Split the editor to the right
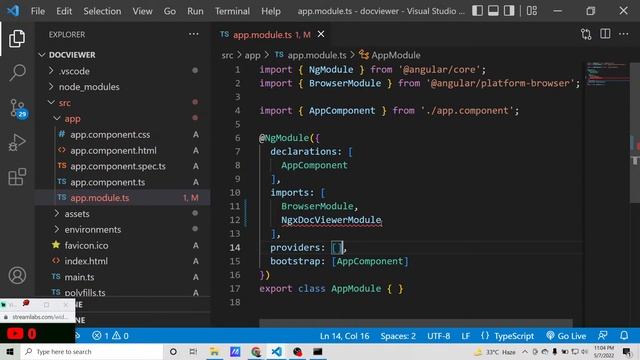This screenshot has width=640, height=360. [605, 34]
